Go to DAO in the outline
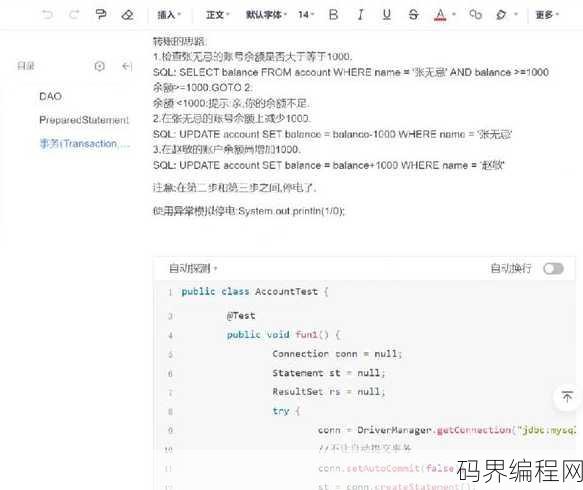This screenshot has height=490, width=583. click(51, 96)
